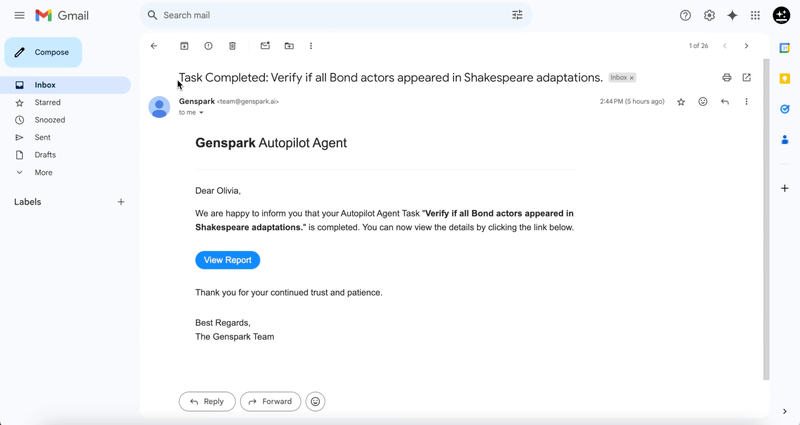Click the Labels heading
This screenshot has width=800, height=425.
pyautogui.click(x=28, y=202)
